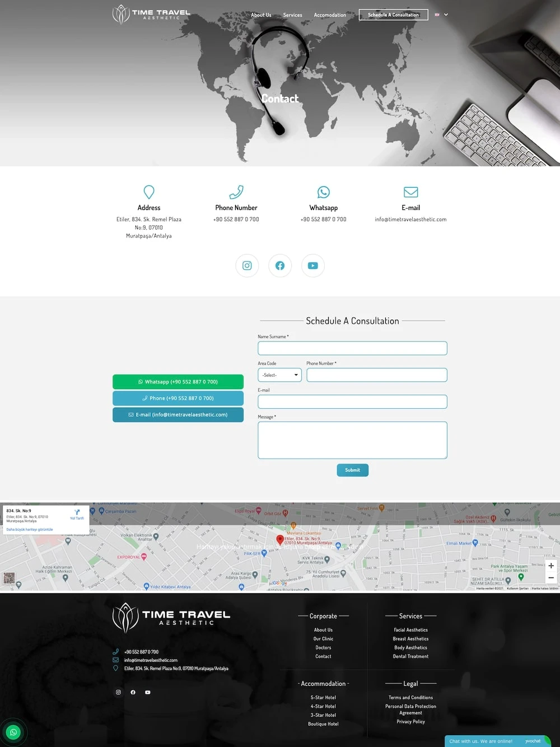
Task: Click the Time Travel Aesthetic header logo
Action: pyautogui.click(x=151, y=14)
